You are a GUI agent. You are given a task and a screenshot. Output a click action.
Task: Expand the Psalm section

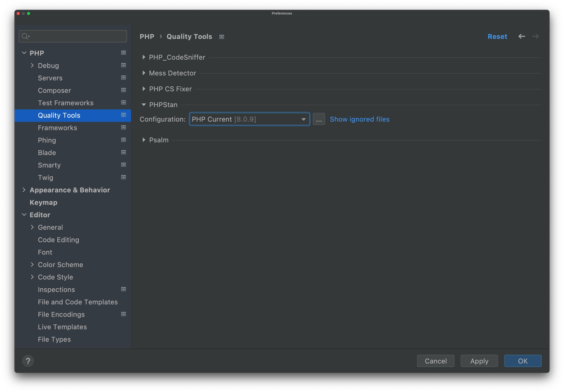tap(144, 140)
